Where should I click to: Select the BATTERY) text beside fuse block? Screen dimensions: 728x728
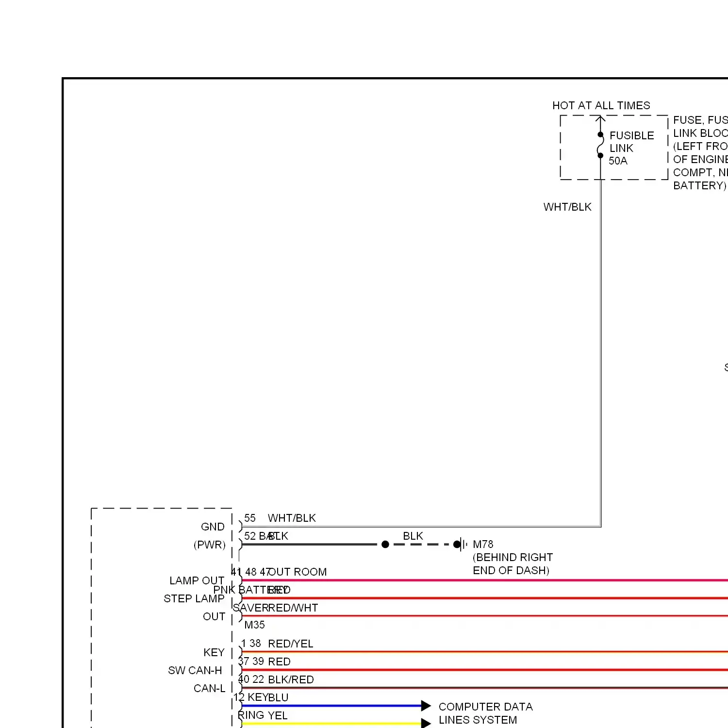point(699,185)
